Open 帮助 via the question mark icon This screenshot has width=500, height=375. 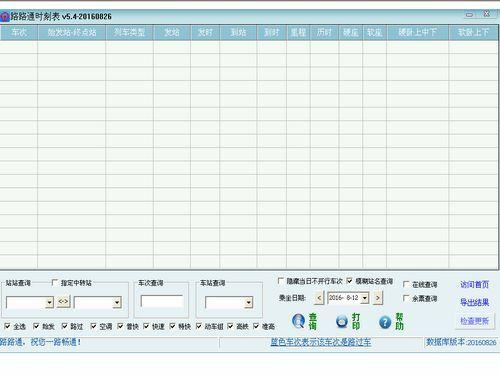click(385, 322)
